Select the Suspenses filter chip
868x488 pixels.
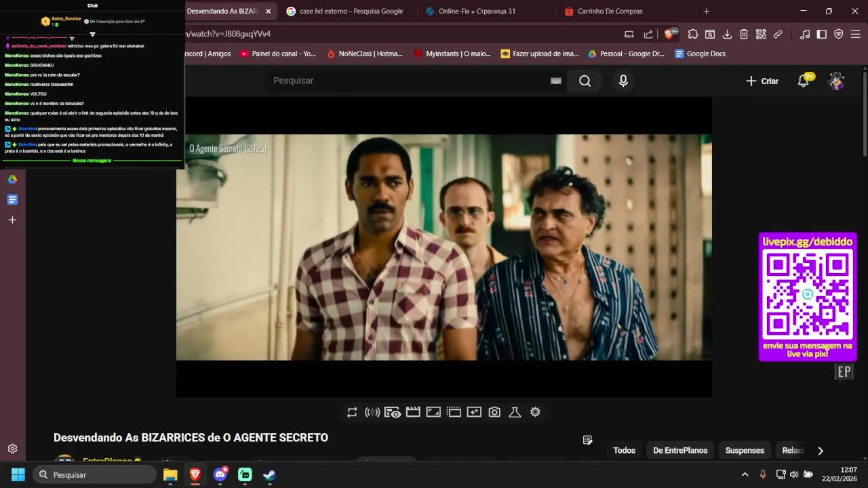coord(745,451)
